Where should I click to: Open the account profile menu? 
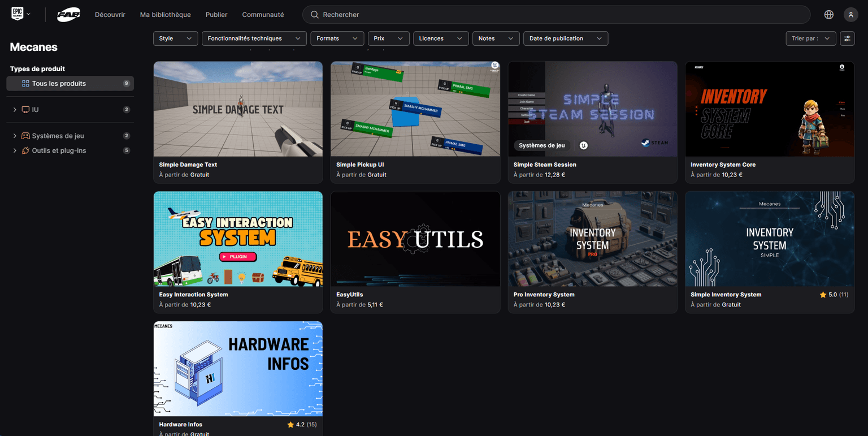(x=851, y=14)
